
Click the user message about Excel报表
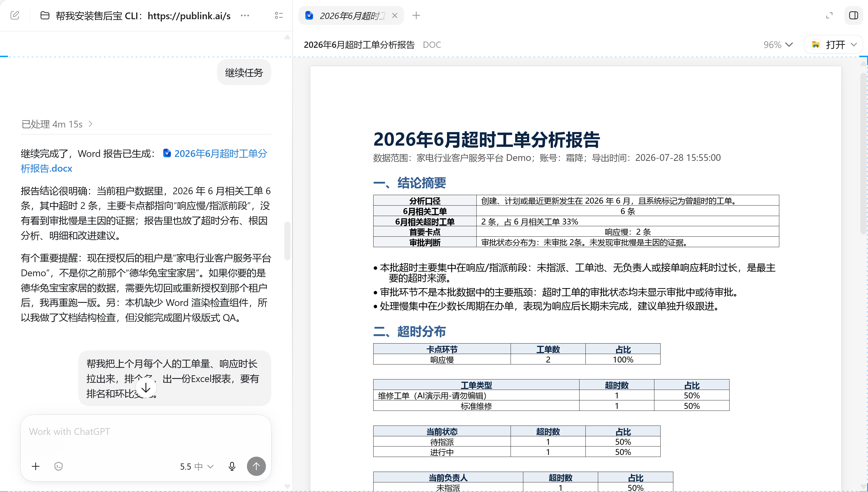[175, 378]
